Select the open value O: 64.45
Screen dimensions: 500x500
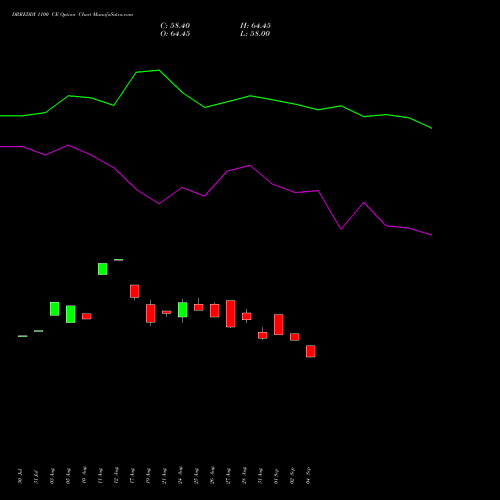(x=175, y=34)
